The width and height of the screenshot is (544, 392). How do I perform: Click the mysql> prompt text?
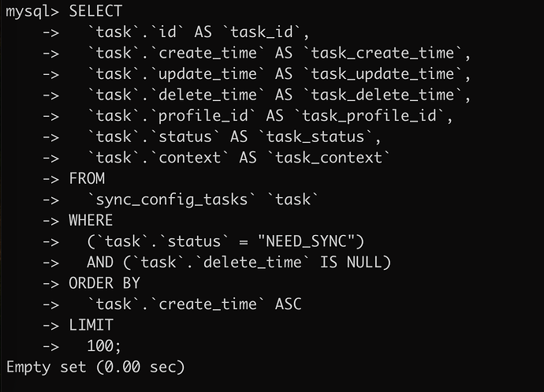click(32, 11)
